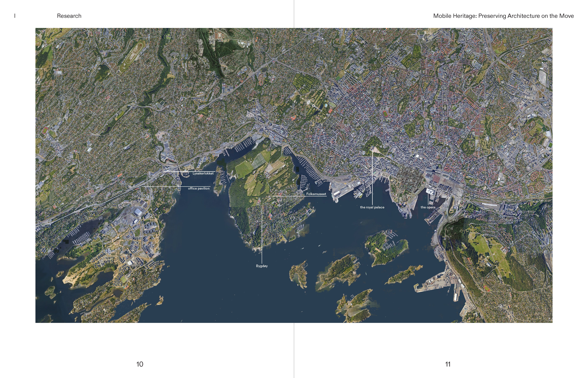Click the 'Folkemuseet' map label
The image size is (588, 378).
(316, 194)
